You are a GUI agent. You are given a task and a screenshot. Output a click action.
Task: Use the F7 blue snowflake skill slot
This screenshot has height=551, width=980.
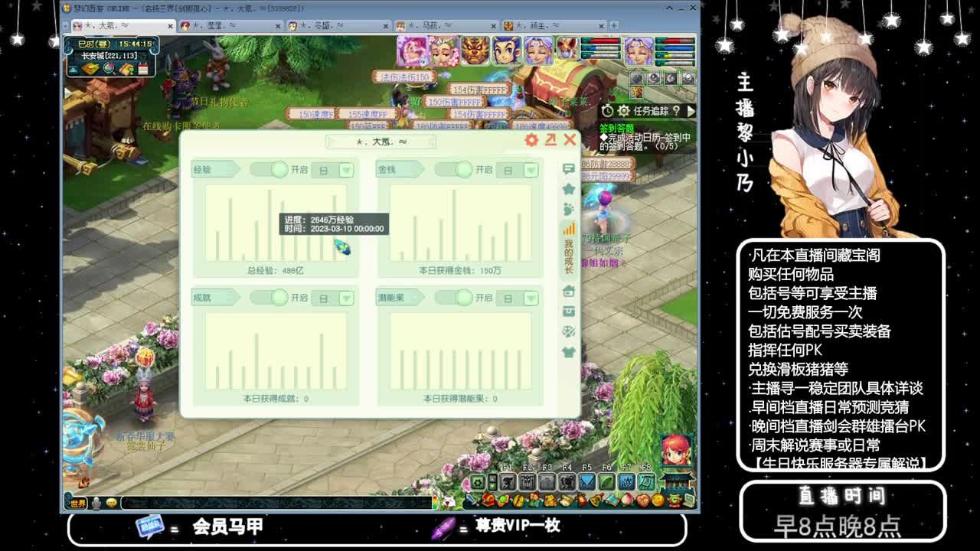pos(626,482)
